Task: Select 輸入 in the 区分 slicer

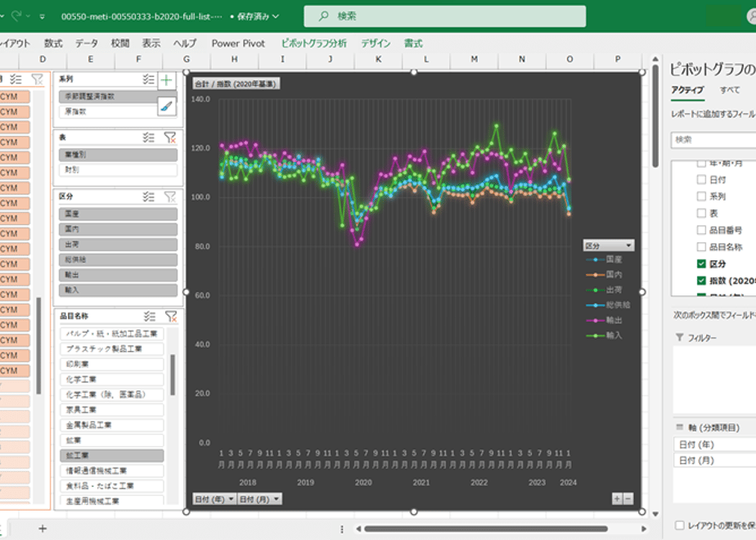Action: coord(118,290)
